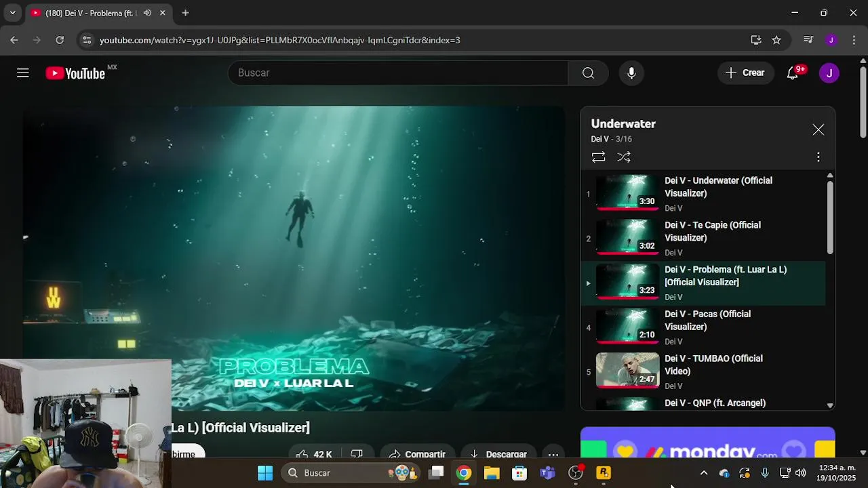Screen dimensions: 868x488
Task: Play Dei V - Pacas (Official Visualizer)
Action: point(704,327)
